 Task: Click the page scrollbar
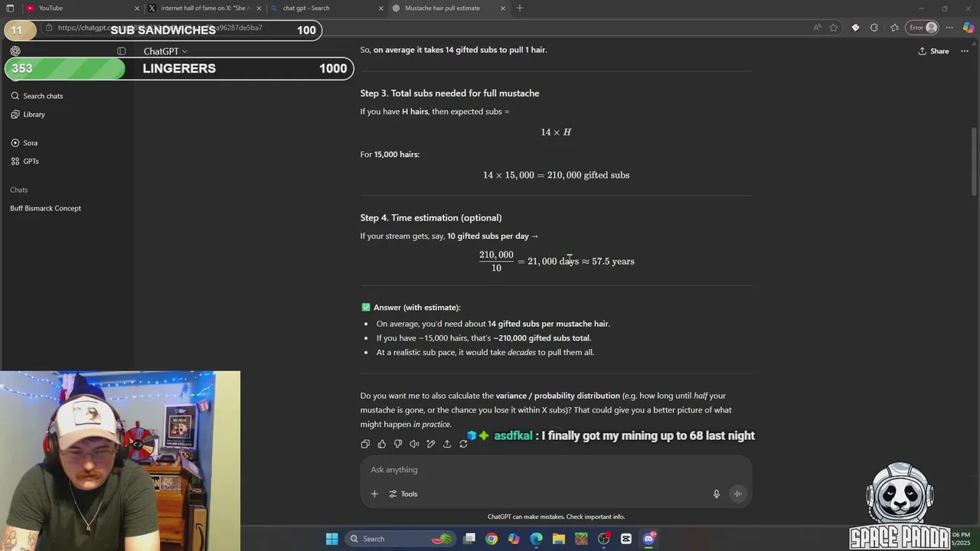point(975,161)
